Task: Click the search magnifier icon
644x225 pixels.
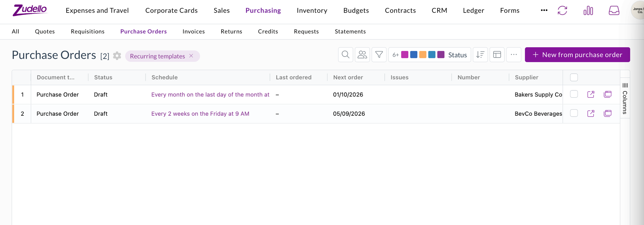Action: coord(346,55)
